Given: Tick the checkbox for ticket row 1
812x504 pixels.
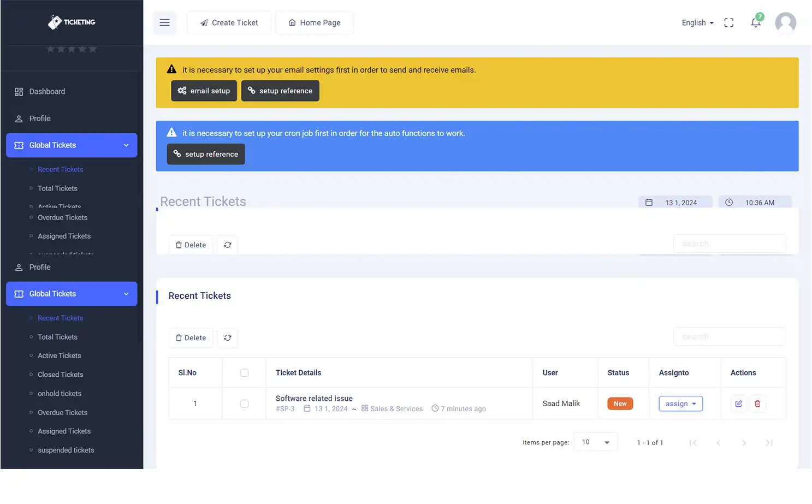Looking at the screenshot, I should [244, 404].
